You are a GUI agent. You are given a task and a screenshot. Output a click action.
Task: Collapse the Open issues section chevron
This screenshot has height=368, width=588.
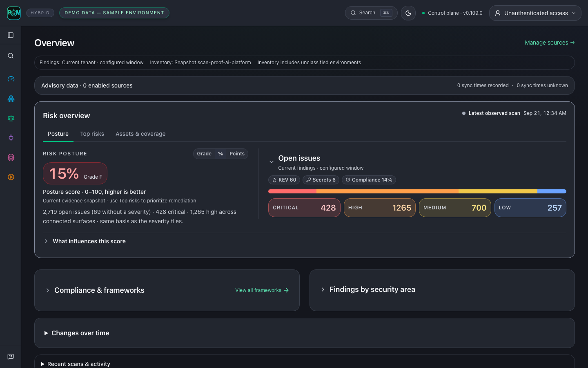[272, 162]
